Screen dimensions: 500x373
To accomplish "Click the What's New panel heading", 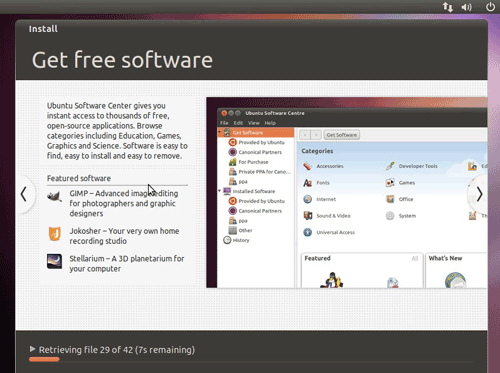I will click(445, 258).
